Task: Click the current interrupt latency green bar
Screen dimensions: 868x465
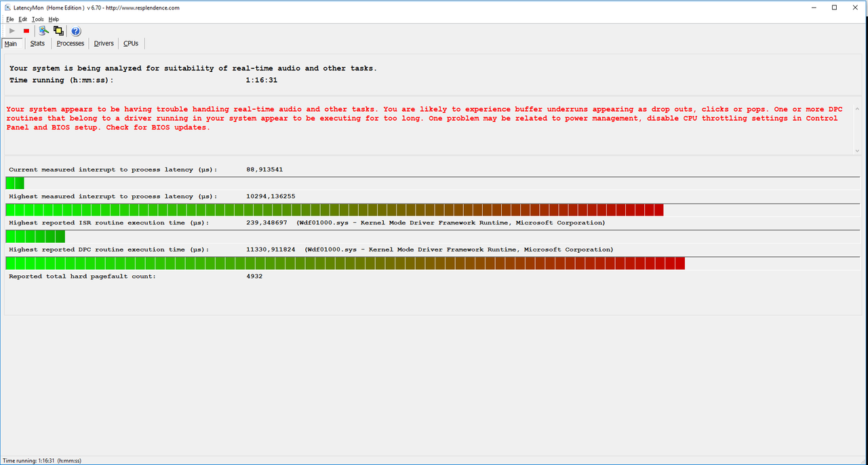Action: click(x=15, y=183)
